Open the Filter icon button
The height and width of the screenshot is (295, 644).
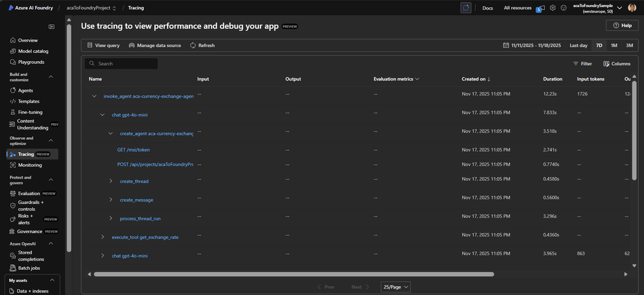[576, 64]
